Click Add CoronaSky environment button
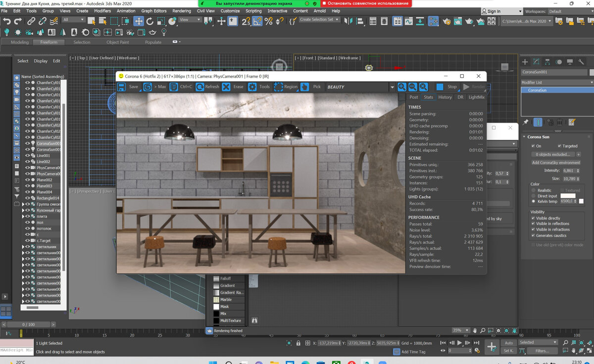The width and height of the screenshot is (594, 364). tap(556, 162)
